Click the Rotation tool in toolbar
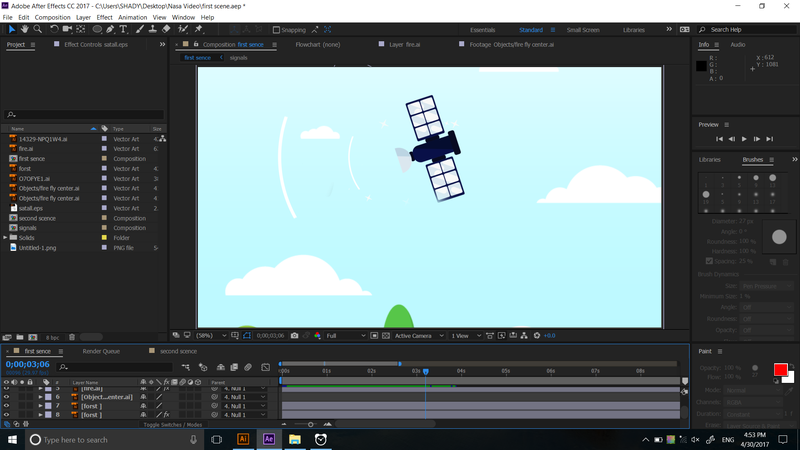Screen dimensions: 800x450 [53, 29]
